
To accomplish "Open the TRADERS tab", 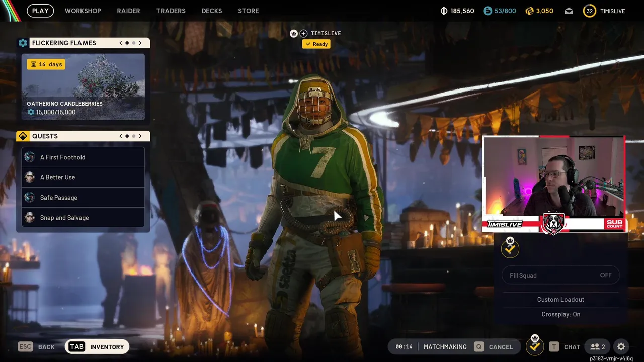I will click(171, 11).
